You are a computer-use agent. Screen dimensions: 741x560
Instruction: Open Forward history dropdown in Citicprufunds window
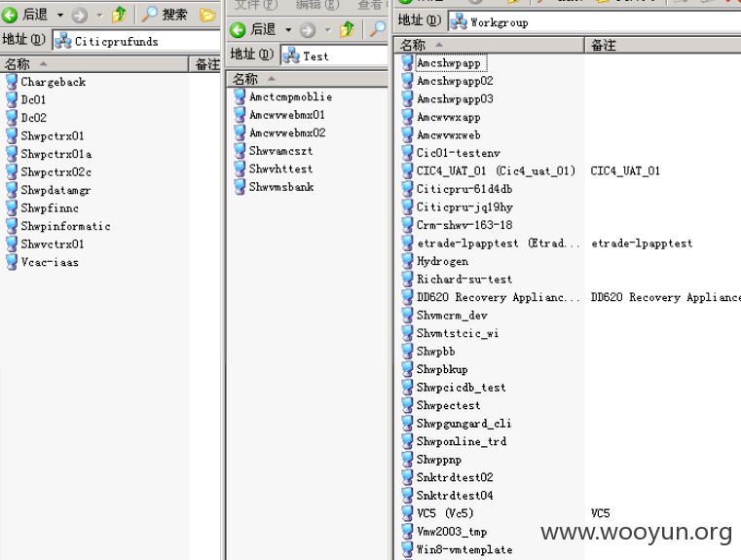(99, 16)
